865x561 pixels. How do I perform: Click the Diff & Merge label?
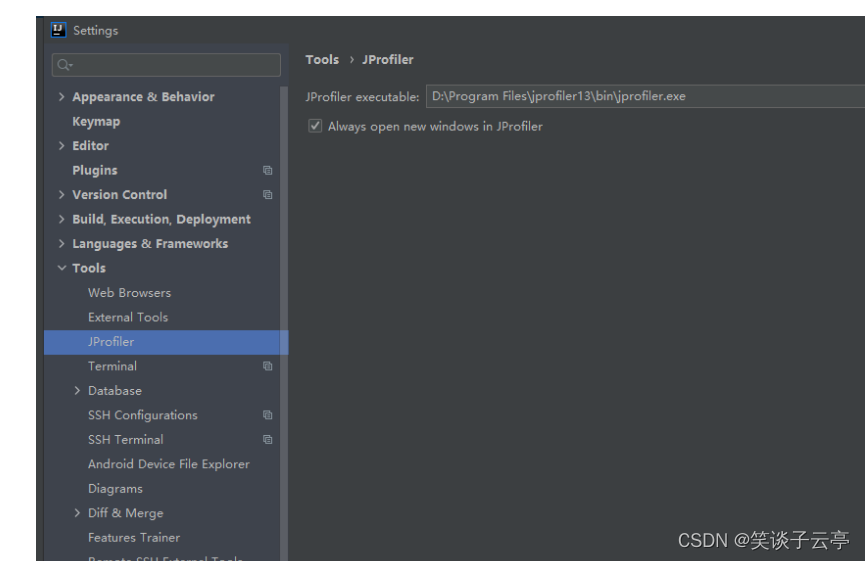tap(126, 513)
